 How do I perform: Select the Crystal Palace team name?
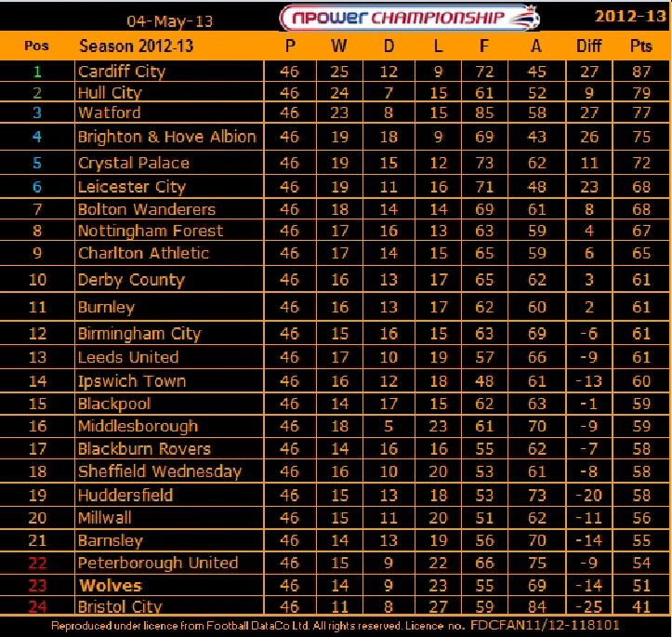(134, 163)
